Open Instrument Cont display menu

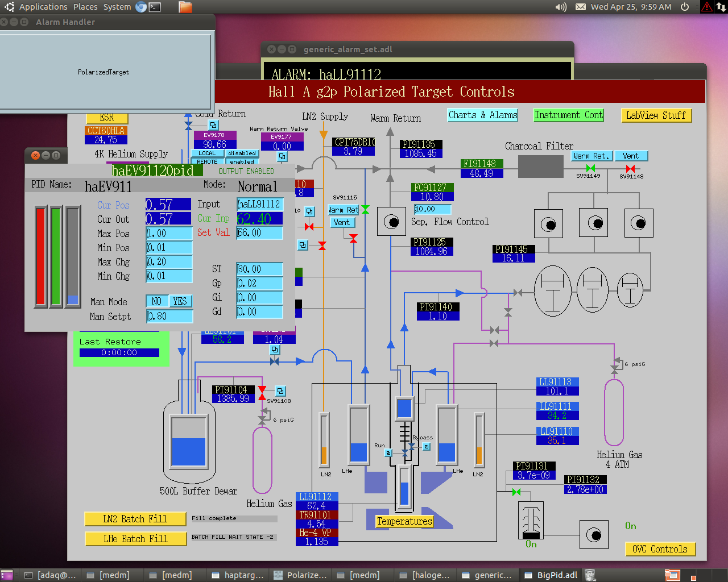point(568,115)
